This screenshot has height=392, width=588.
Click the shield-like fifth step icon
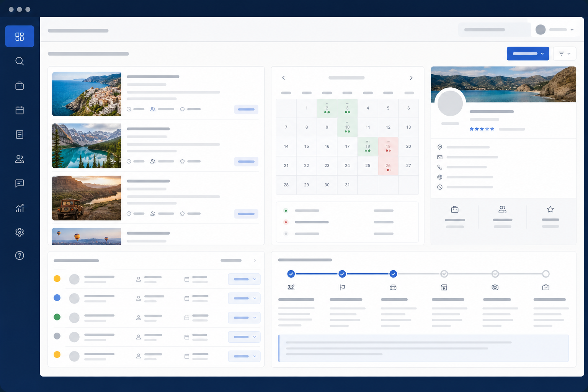tap(495, 287)
